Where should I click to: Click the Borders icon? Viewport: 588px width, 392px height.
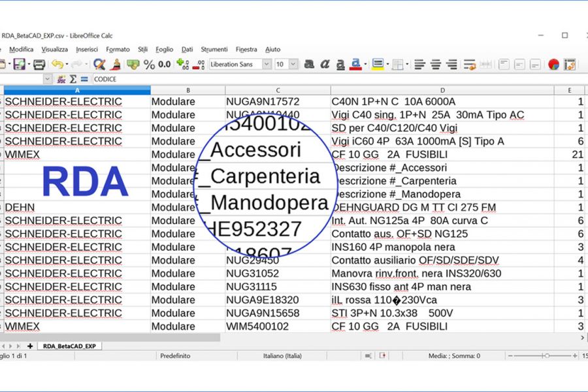[x=397, y=65]
